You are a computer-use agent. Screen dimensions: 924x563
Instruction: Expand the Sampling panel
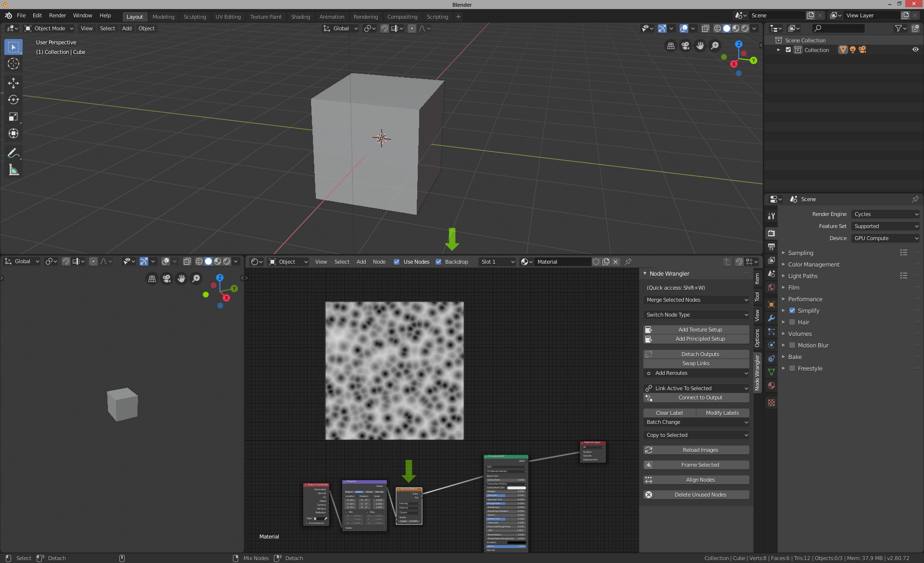800,253
